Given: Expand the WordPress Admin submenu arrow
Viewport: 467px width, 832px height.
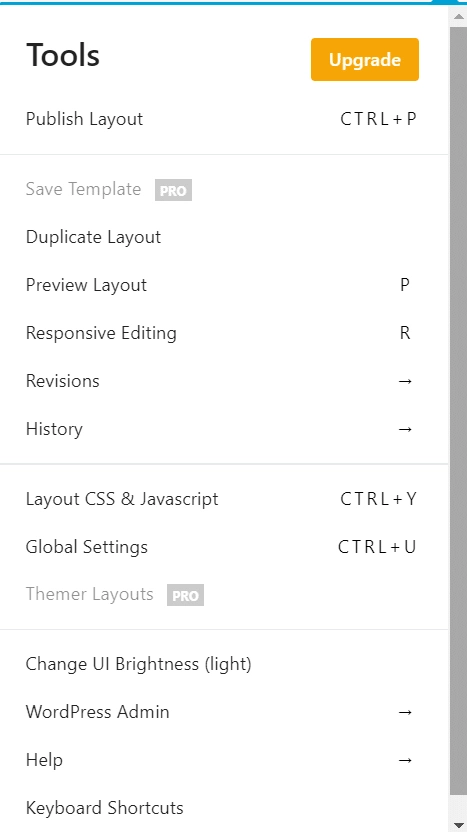Looking at the screenshot, I should pos(405,712).
